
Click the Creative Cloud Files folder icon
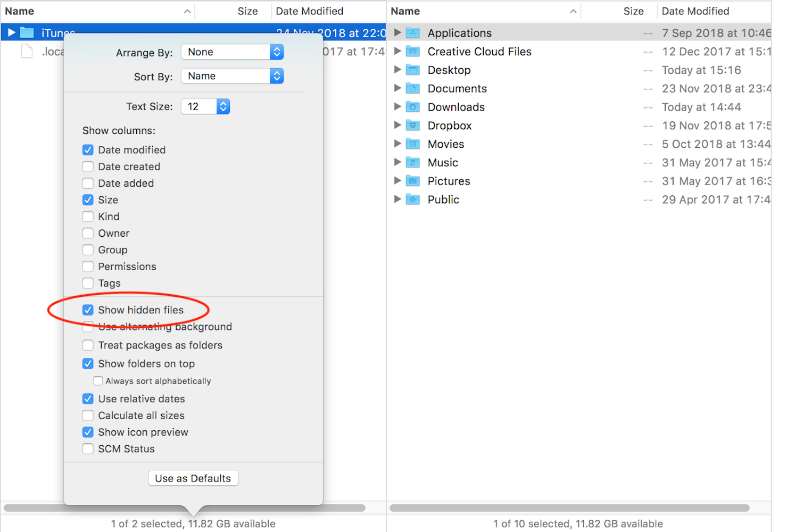[413, 51]
